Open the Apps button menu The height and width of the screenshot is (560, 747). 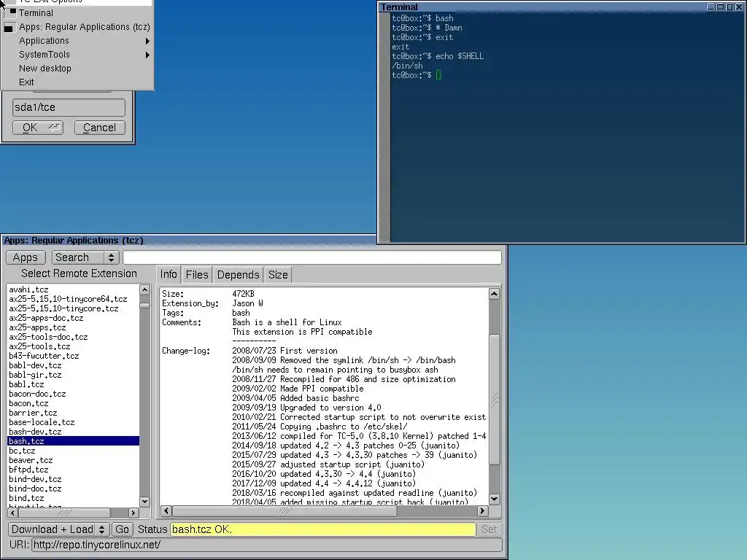[26, 257]
